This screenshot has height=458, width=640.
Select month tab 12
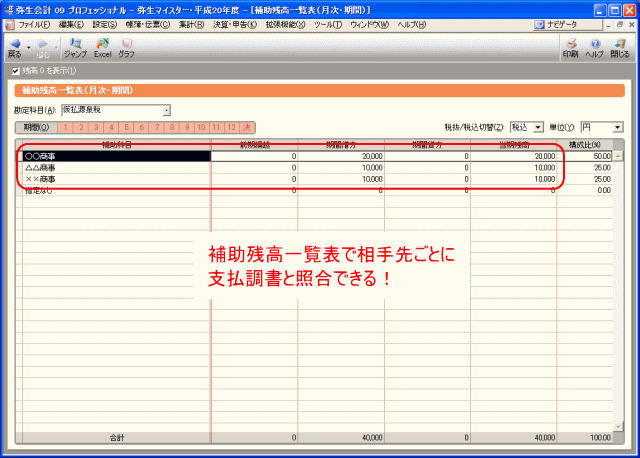pyautogui.click(x=232, y=127)
